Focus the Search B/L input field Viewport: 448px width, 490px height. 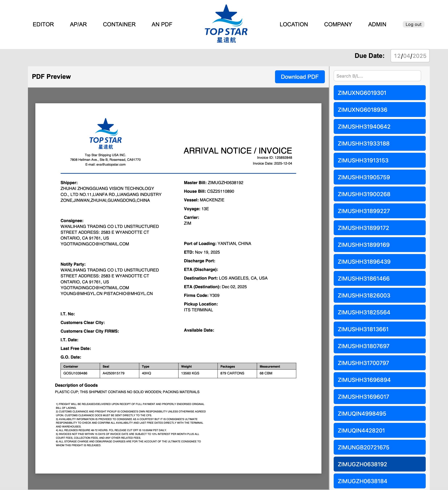click(x=377, y=76)
